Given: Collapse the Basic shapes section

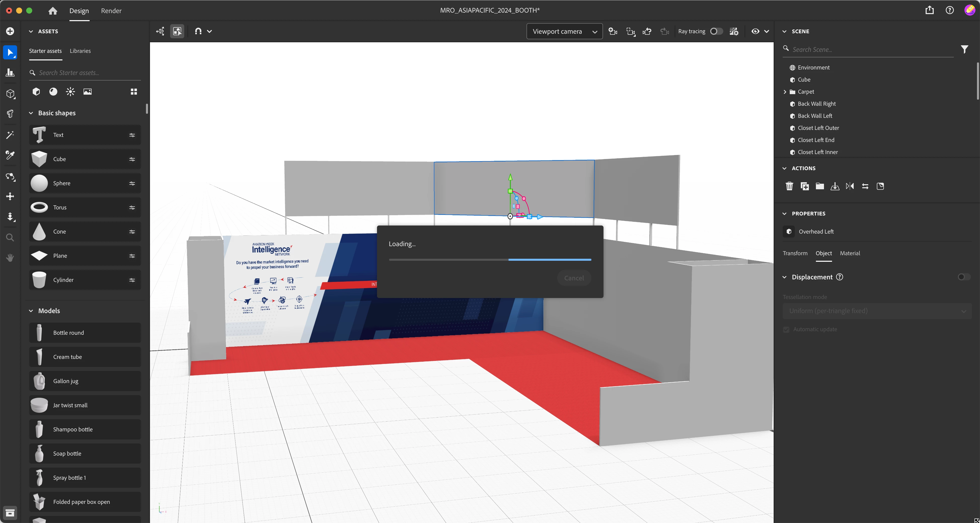Looking at the screenshot, I should [x=31, y=113].
